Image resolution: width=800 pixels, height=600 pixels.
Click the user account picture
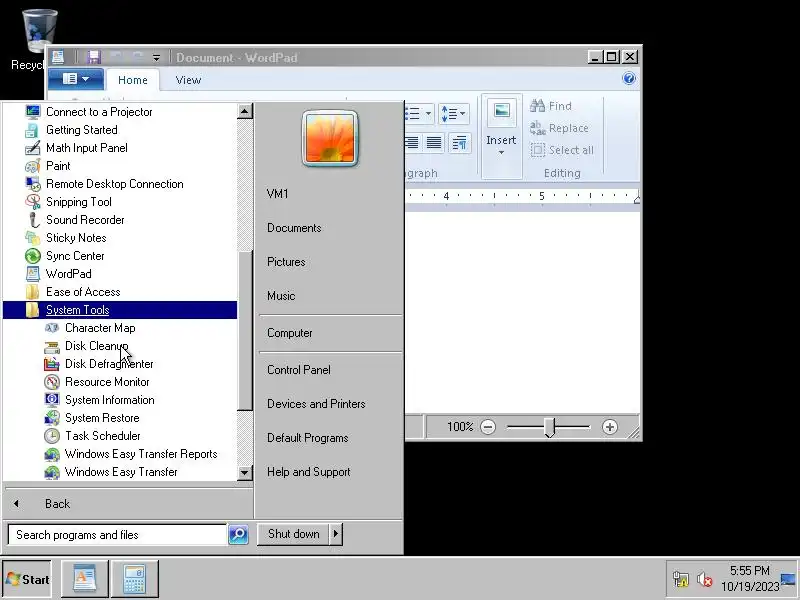(330, 139)
